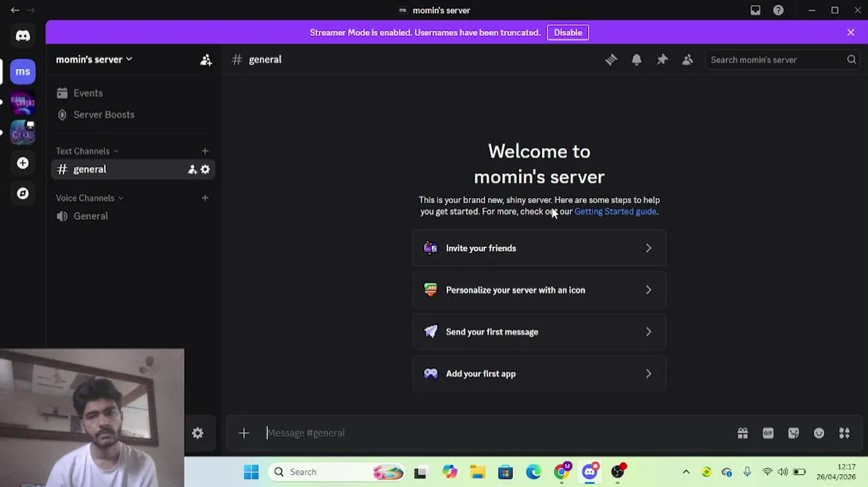Select third server icon in server list

pos(23,133)
